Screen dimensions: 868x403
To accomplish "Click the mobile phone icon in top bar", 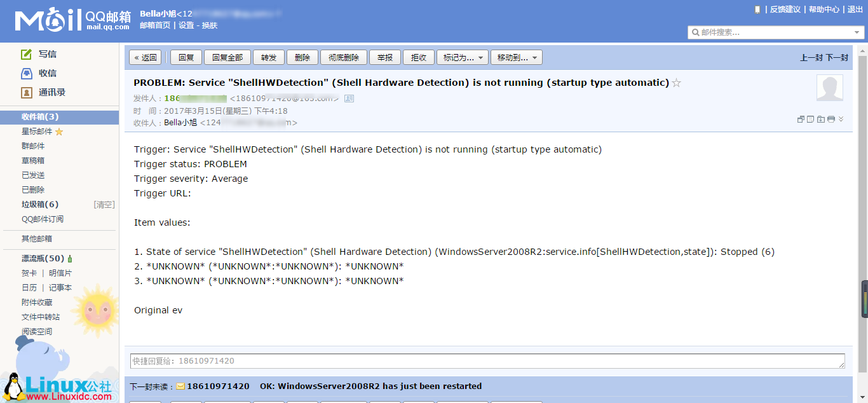I will (757, 10).
